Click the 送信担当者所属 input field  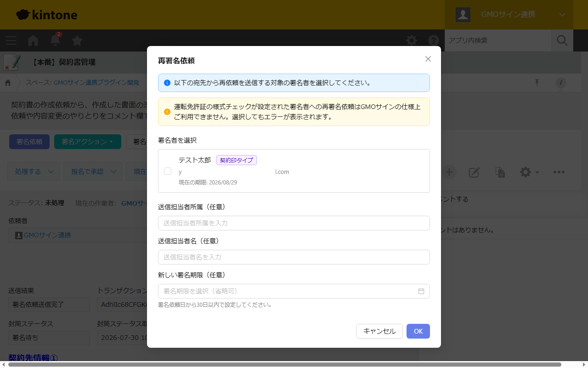[x=294, y=223]
